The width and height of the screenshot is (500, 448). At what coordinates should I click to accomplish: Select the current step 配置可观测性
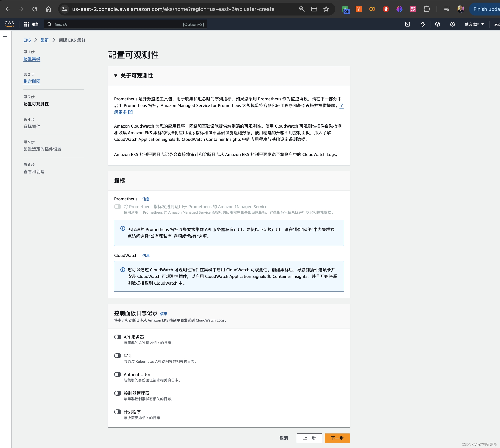coord(36,104)
